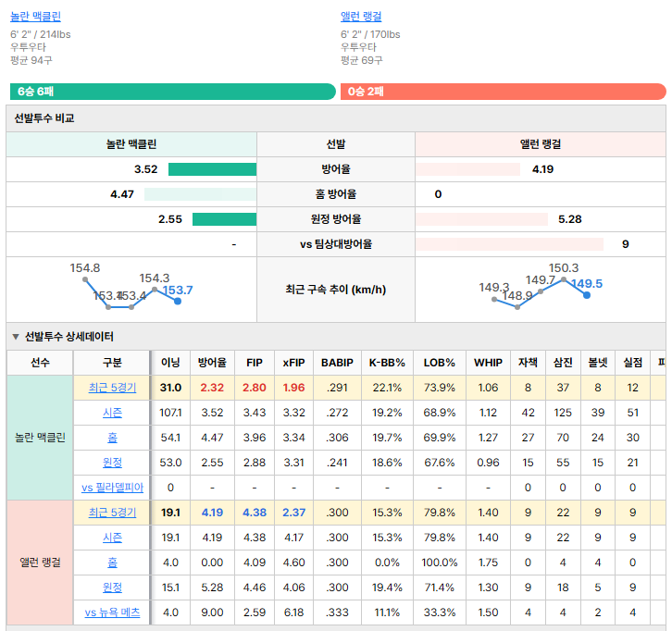Click the LOB% column header

pyautogui.click(x=440, y=363)
